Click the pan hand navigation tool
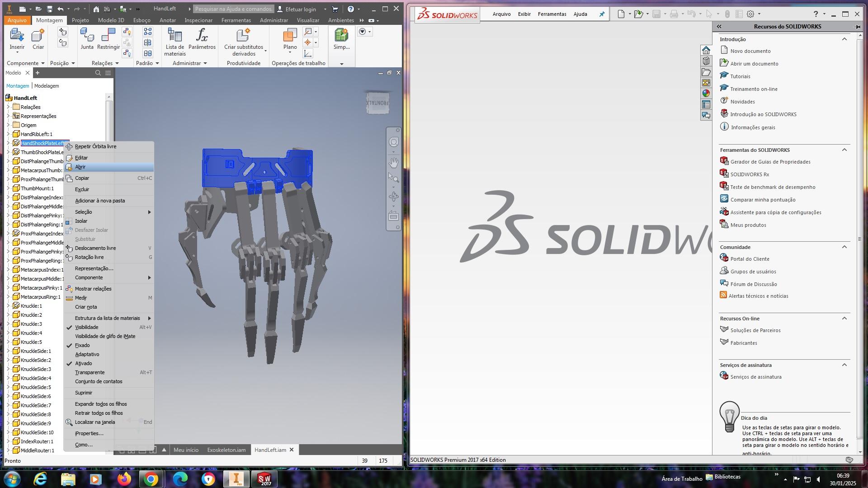 [394, 162]
